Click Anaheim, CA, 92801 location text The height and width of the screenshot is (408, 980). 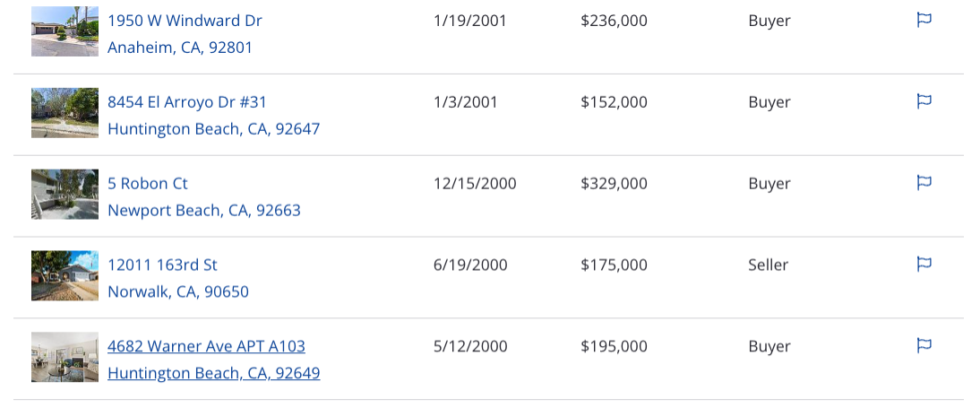pos(180,48)
